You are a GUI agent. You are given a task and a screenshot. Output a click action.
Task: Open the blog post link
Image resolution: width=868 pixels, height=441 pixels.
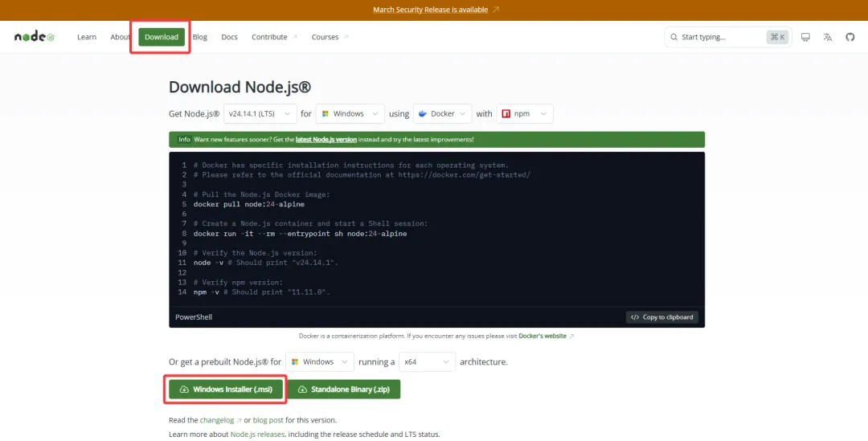point(268,420)
